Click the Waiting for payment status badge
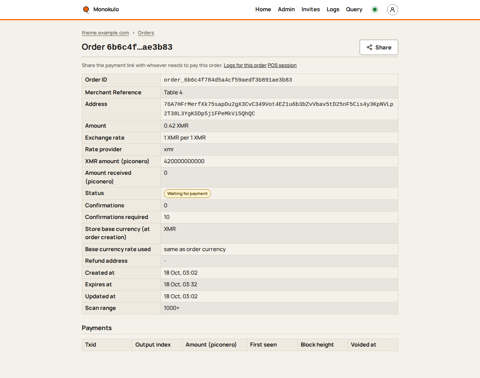The height and width of the screenshot is (378, 480). 187,193
